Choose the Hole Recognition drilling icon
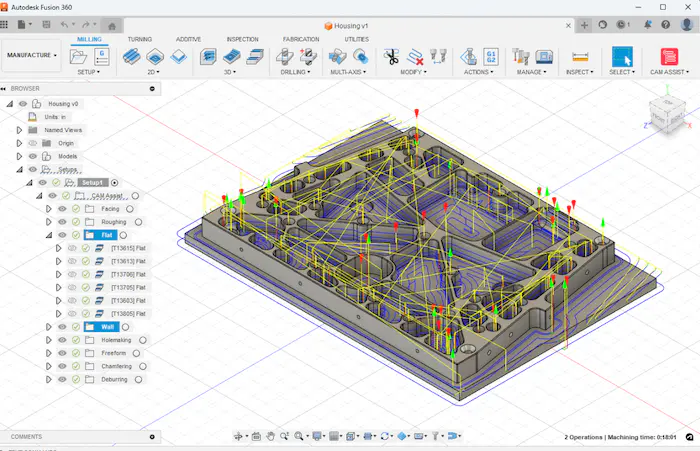 308,57
